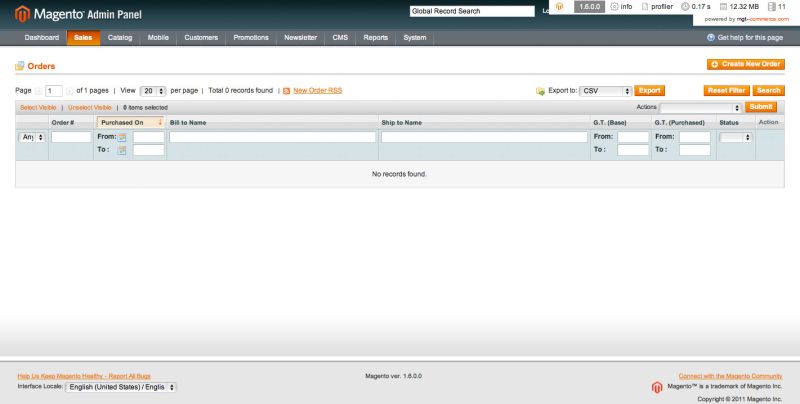Open the Export to CSV dropdown
Screen dimensions: 800x404
tap(606, 91)
